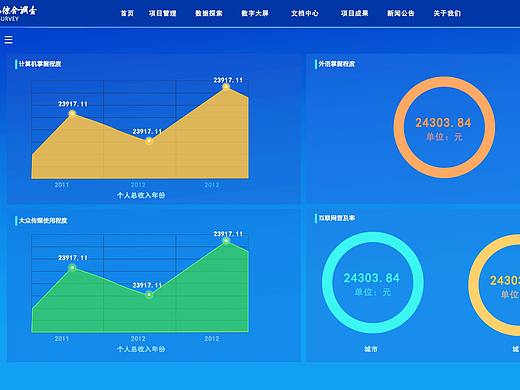Switch to 文档中心 page
Viewport: 520px width, 390px height.
tap(305, 13)
